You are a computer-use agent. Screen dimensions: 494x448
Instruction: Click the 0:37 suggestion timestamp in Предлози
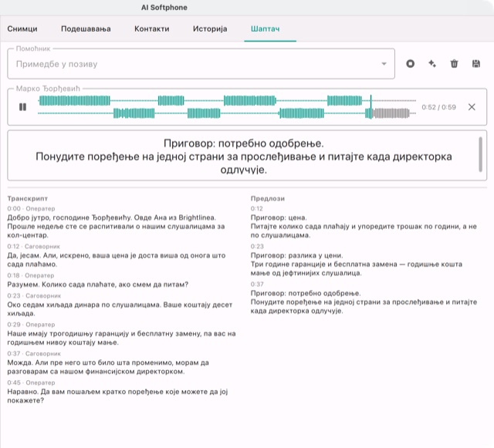257,284
